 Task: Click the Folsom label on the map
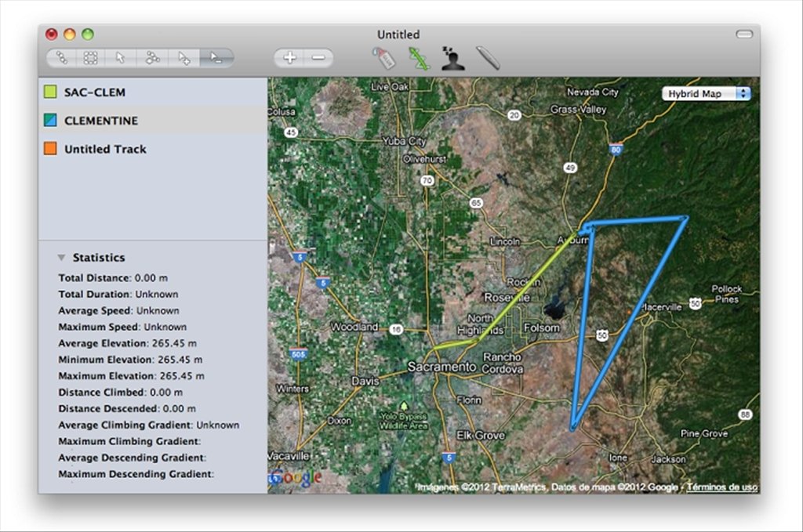point(541,328)
